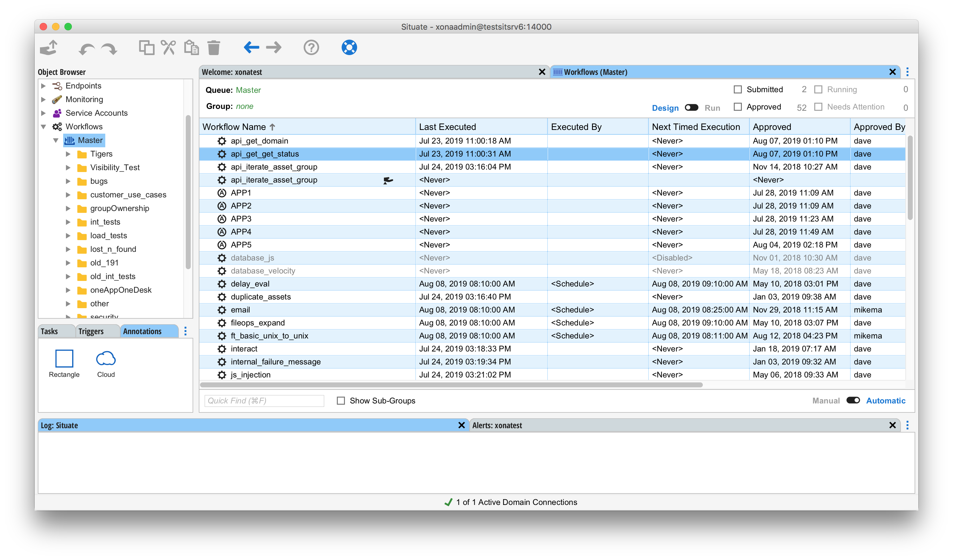Click the Quick Find input field
This screenshot has width=953, height=560.
pyautogui.click(x=264, y=401)
